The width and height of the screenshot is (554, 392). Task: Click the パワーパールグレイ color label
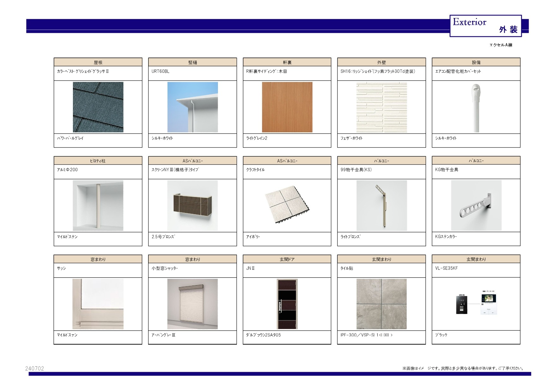tap(70, 138)
